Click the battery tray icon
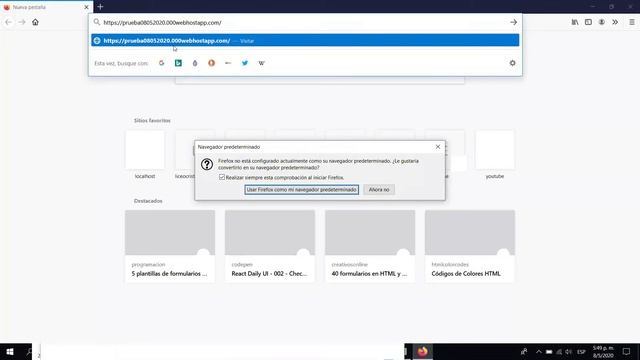Image resolution: width=640 pixels, height=360 pixels. (x=549, y=352)
